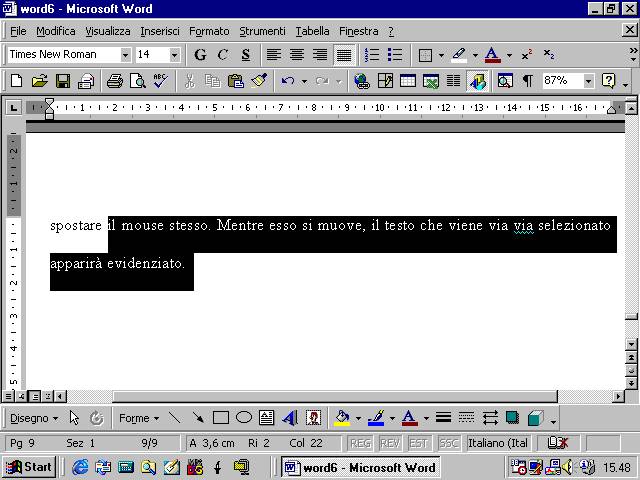Open the Formato menu

[x=209, y=31]
